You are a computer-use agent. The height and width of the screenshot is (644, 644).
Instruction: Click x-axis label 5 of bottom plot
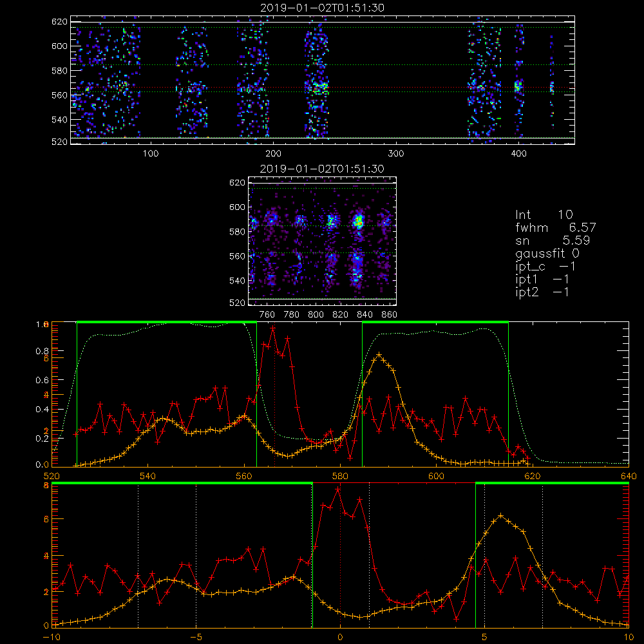coord(485,638)
